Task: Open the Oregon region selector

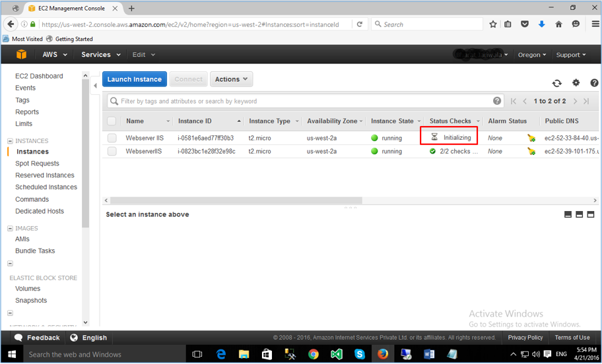Action: pyautogui.click(x=532, y=55)
